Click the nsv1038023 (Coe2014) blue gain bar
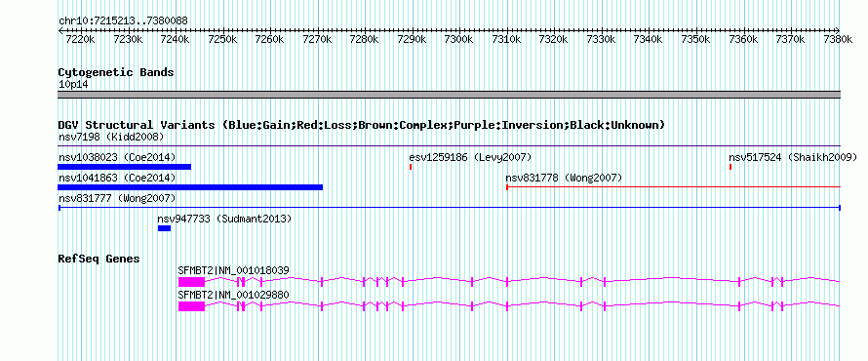The height and width of the screenshot is (361, 868). [125, 167]
